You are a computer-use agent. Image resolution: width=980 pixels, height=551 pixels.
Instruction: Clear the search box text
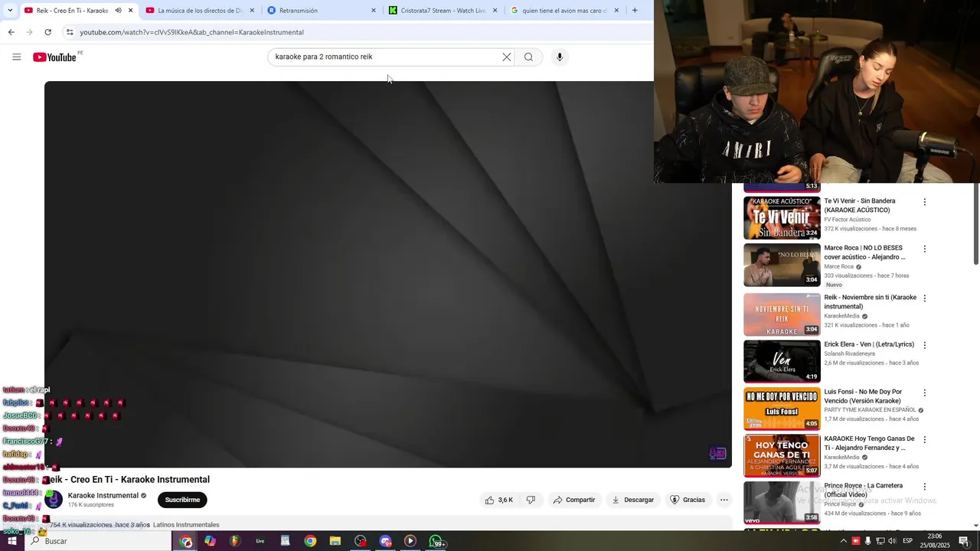click(x=506, y=57)
